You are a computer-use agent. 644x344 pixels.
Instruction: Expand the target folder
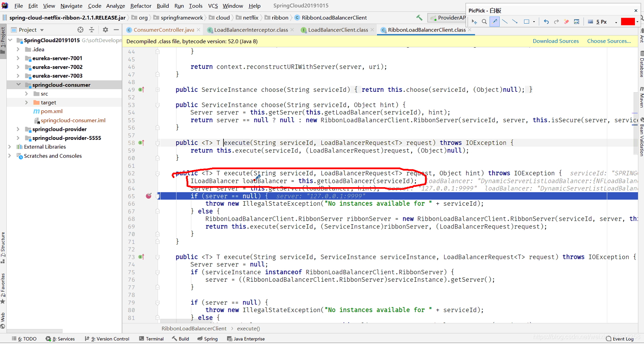(26, 102)
